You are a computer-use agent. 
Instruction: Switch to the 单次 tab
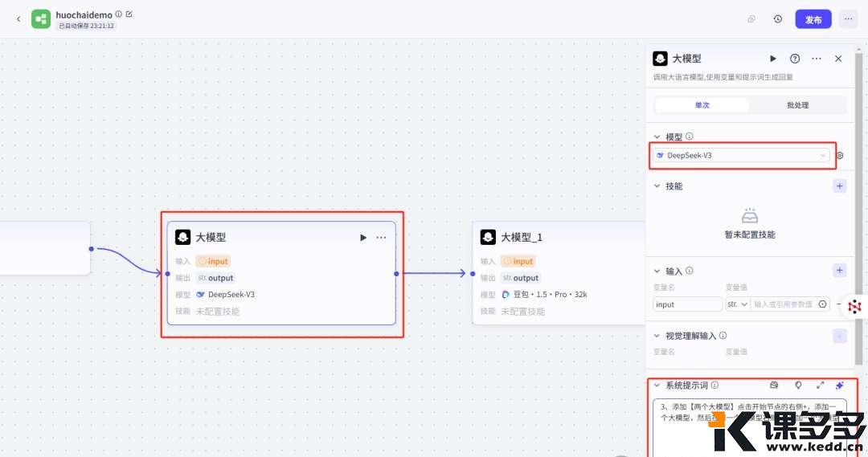[x=702, y=105]
